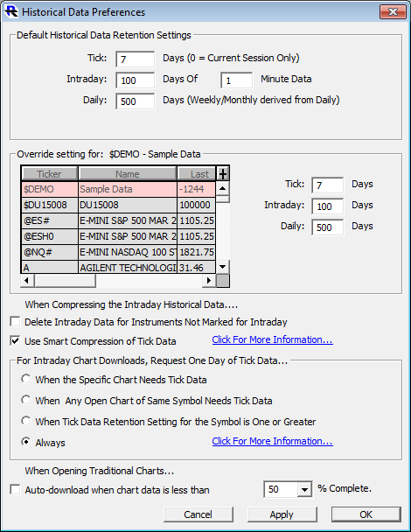Select the Always radio button

[25, 442]
